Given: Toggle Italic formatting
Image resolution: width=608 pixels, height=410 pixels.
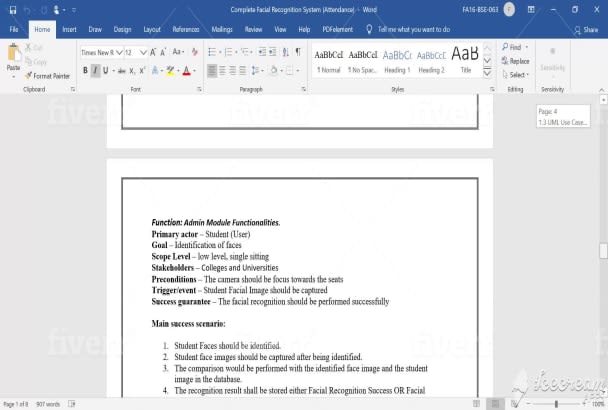Looking at the screenshot, I should click(95, 71).
